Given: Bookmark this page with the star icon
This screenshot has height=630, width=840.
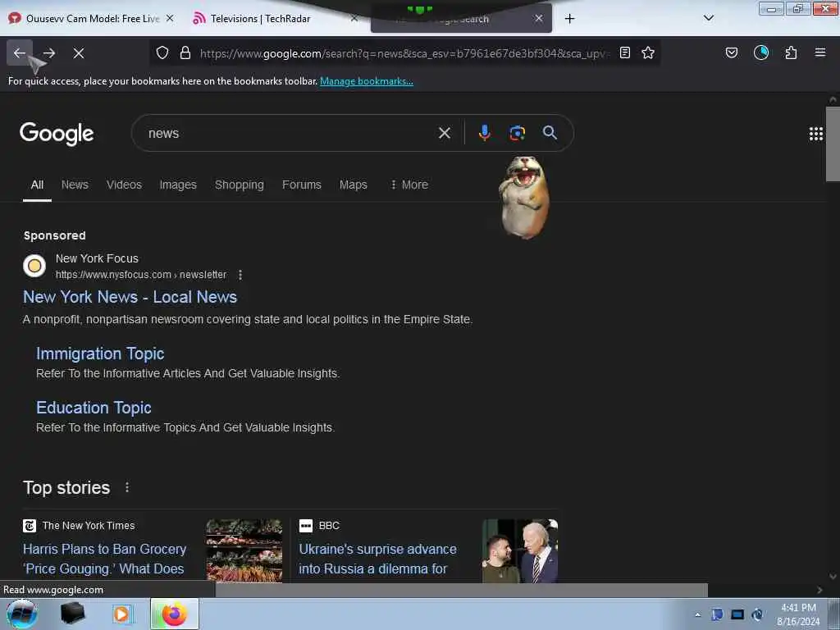Looking at the screenshot, I should (648, 52).
